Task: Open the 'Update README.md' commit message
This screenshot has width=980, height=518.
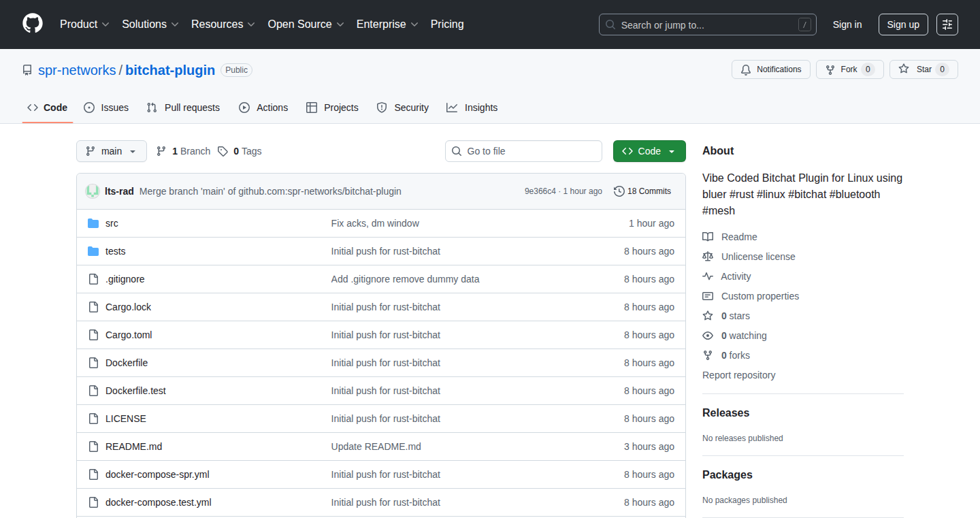Action: [x=376, y=447]
